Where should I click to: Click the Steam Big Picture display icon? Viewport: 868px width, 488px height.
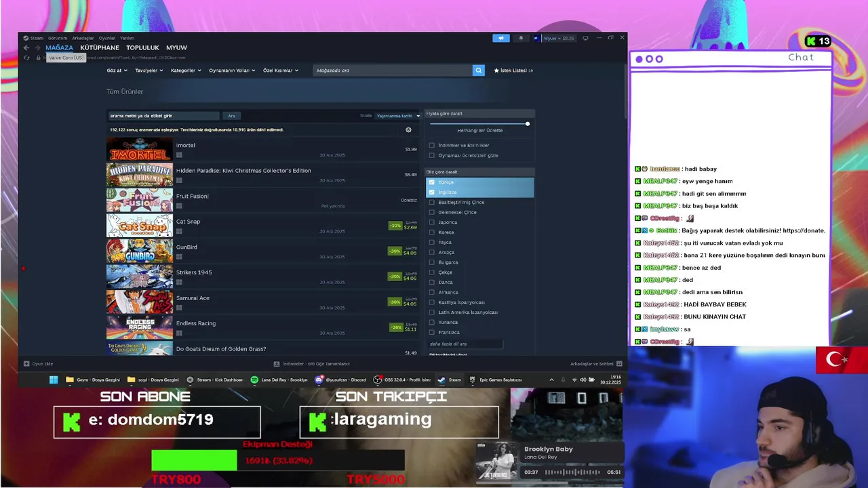tap(586, 38)
